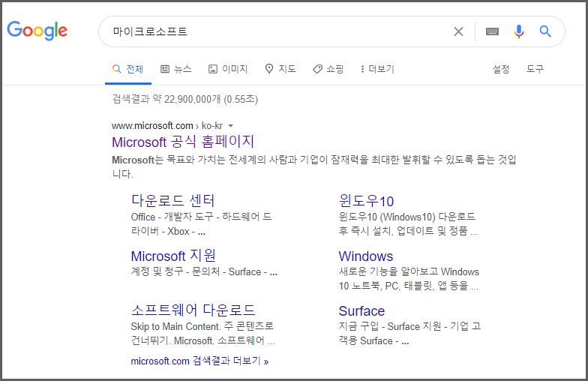Click the magnifier search button

tap(545, 31)
